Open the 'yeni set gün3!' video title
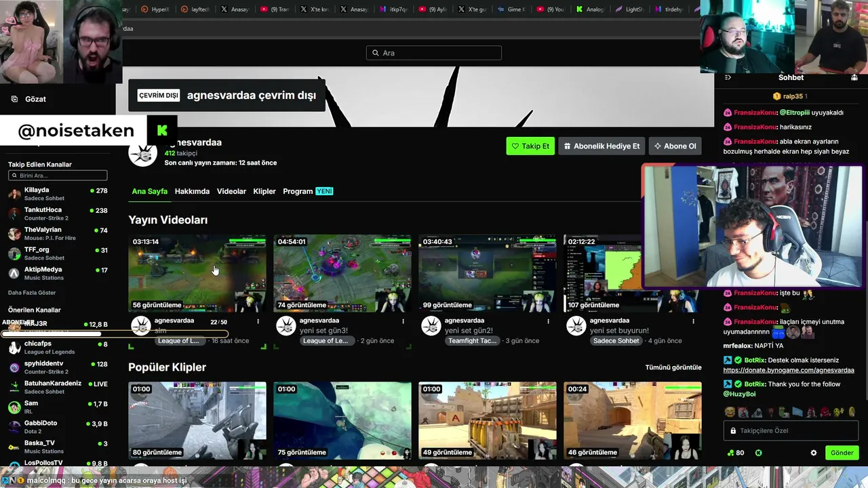 tap(323, 331)
